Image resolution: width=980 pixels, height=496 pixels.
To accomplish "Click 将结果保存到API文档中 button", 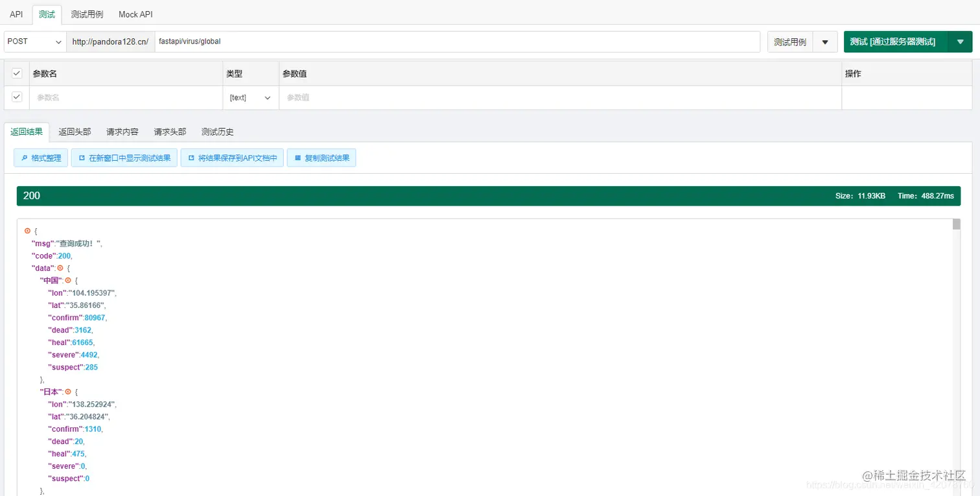I will [x=232, y=158].
